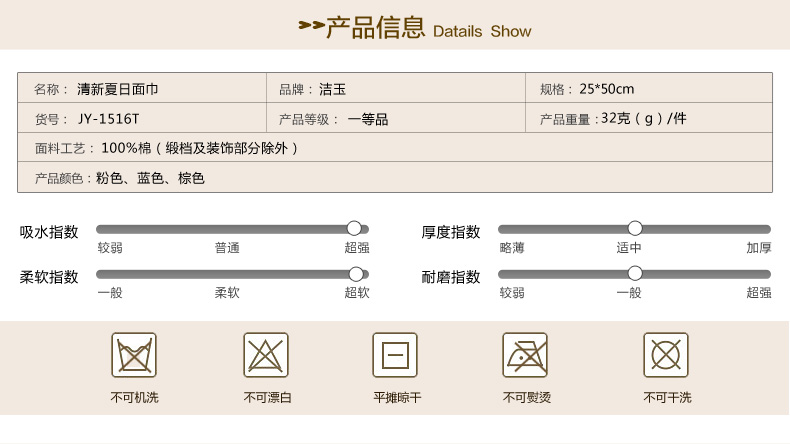
Task: Click the 不可干洗 caption
Action: click(667, 398)
